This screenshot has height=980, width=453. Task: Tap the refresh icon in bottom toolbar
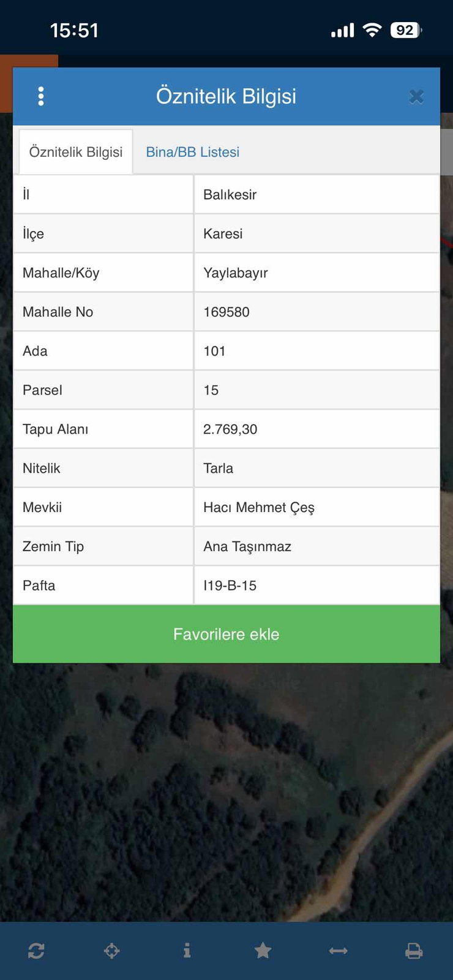(x=36, y=951)
